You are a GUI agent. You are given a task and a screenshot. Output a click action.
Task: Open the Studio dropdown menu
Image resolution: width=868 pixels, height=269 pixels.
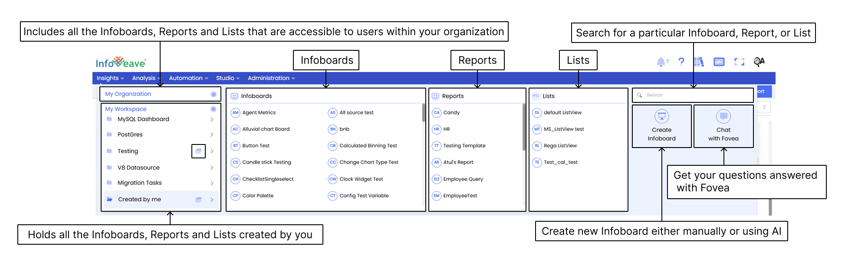tap(227, 78)
